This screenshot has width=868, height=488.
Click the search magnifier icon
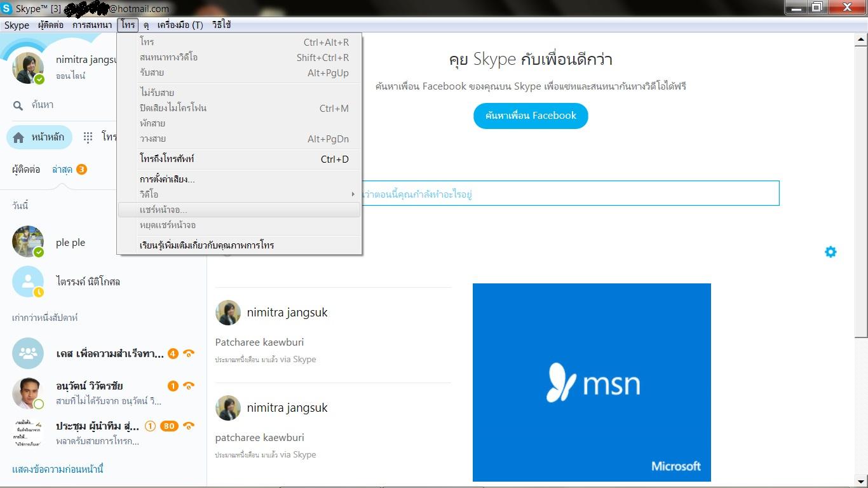tap(18, 105)
